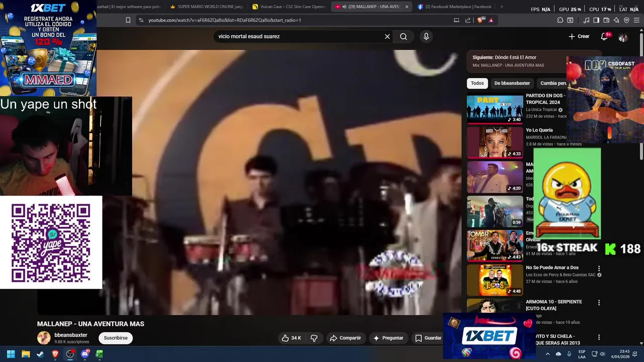Click the magnifier search button in YouTube
The width and height of the screenshot is (644, 362).
tap(404, 36)
